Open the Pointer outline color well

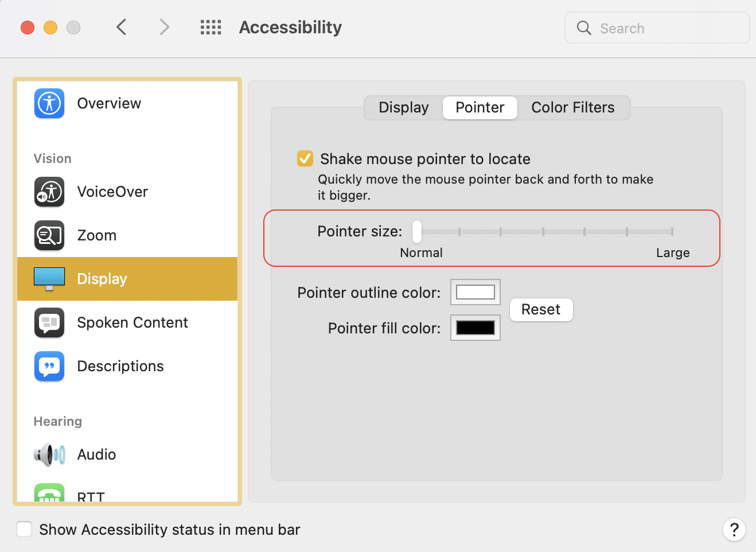[x=476, y=292]
